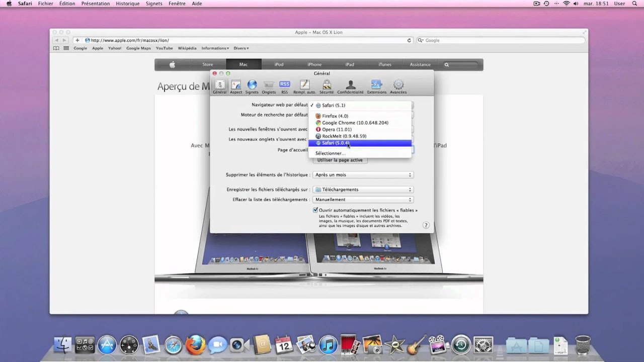This screenshot has height=362, width=644.
Task: Open the App Store from the Dock
Action: (x=107, y=345)
